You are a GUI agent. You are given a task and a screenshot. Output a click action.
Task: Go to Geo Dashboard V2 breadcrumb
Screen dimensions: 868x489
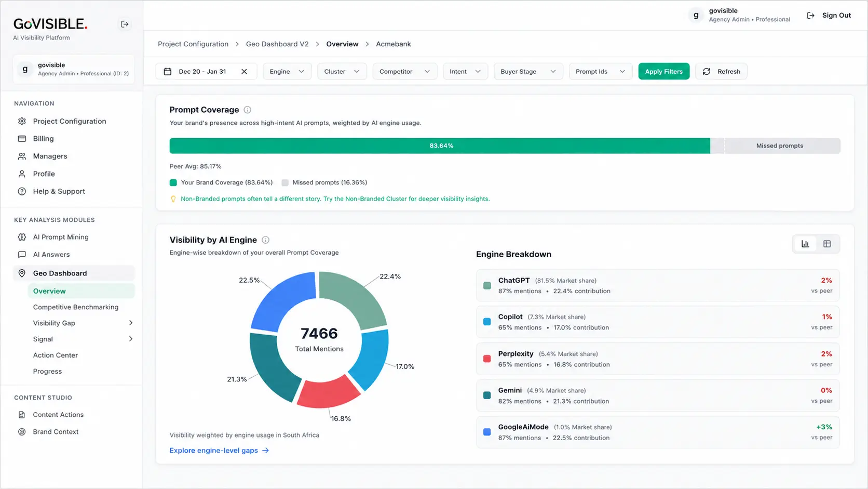coord(277,44)
